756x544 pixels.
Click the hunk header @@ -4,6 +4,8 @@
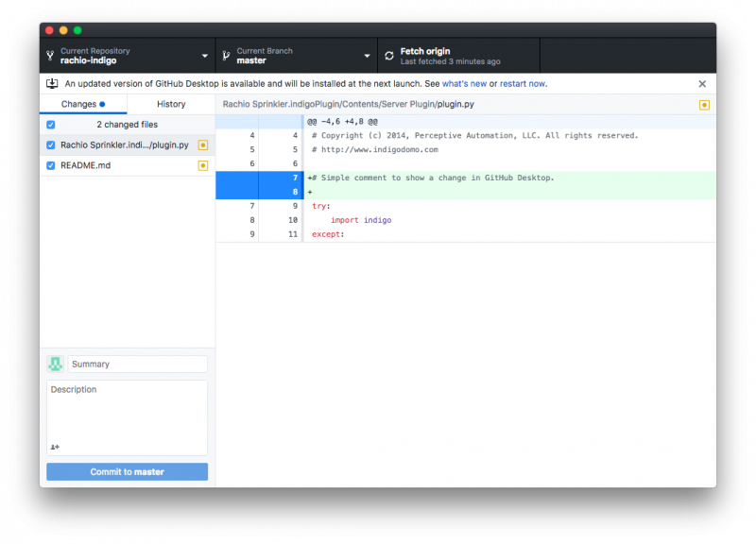342,122
